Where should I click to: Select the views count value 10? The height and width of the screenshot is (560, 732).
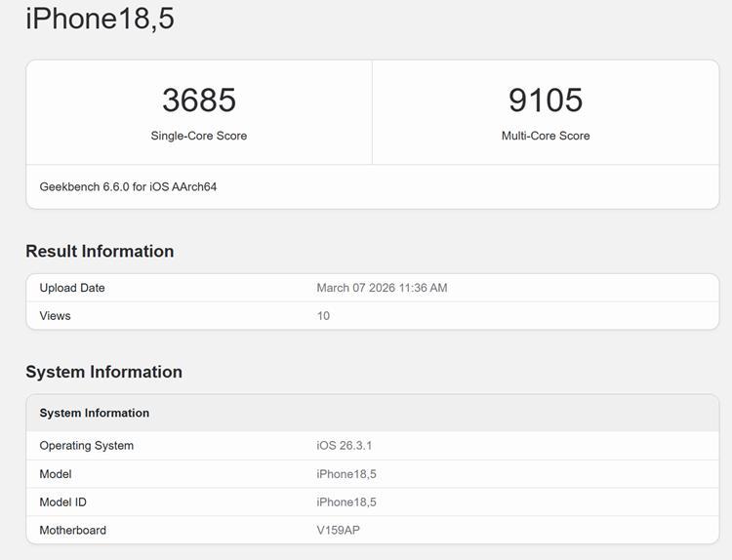coord(323,316)
